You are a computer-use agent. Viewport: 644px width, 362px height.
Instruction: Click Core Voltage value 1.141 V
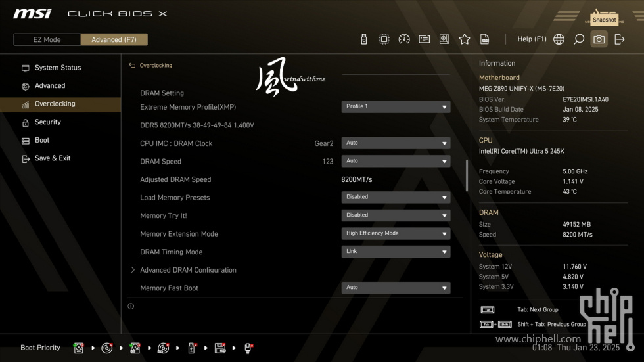573,181
